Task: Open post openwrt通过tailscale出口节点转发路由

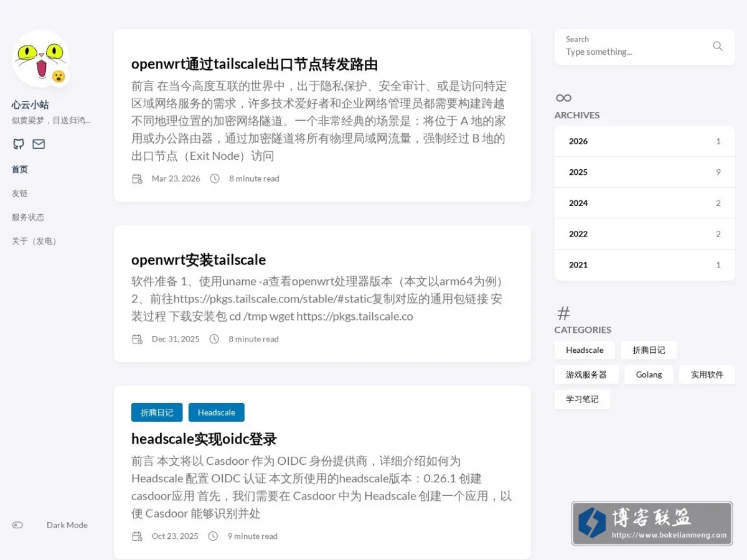Action: coord(255,64)
